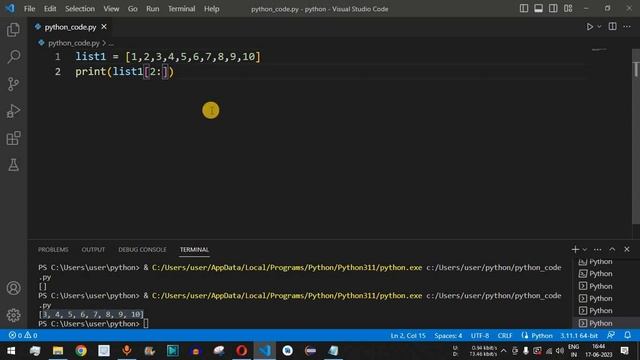Open the run options dropdown arrow

pyautogui.click(x=599, y=27)
